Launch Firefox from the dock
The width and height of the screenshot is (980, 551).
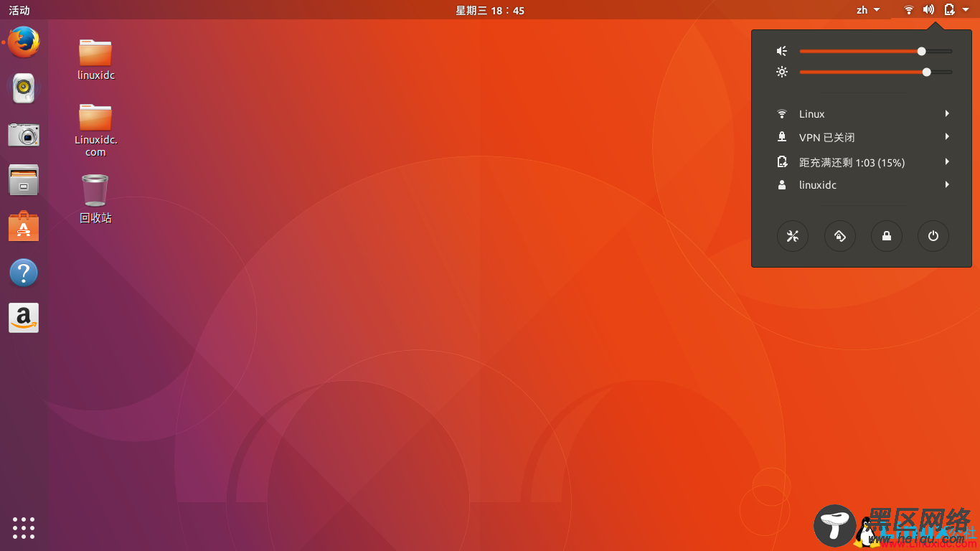(24, 42)
